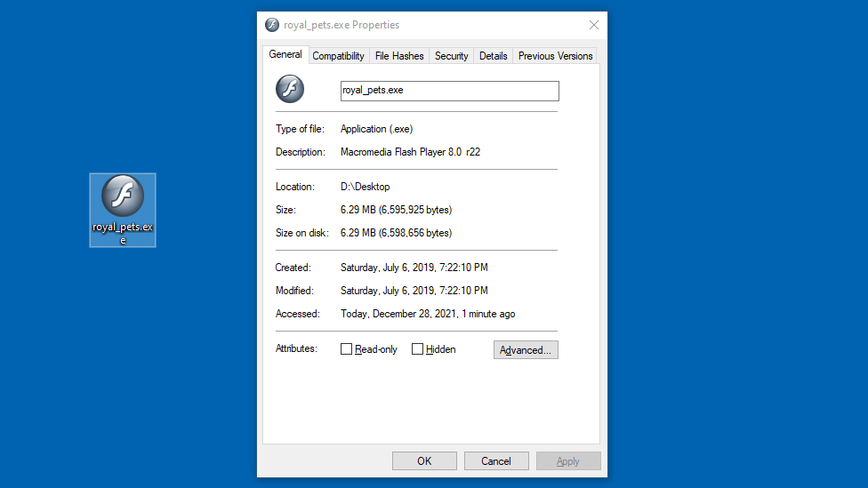View the Previous Versions tab
868x488 pixels.
(x=555, y=56)
